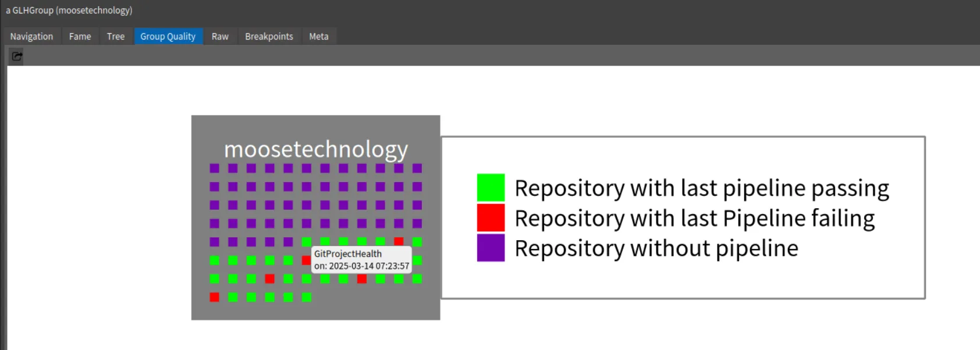Click the green square right of the GitProjectHealth tooltip
The image size is (980, 350).
pos(417,260)
